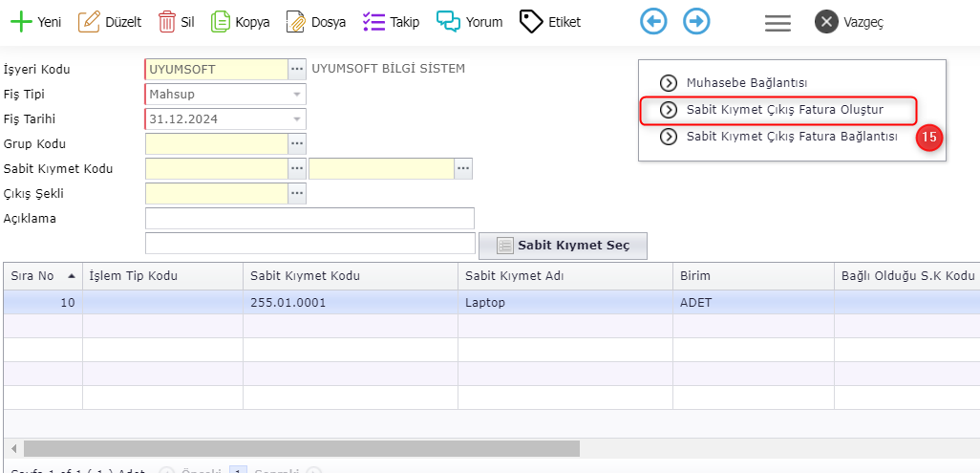Open the Takip checklist icon
Image resolution: width=980 pixels, height=473 pixels.
click(x=373, y=22)
